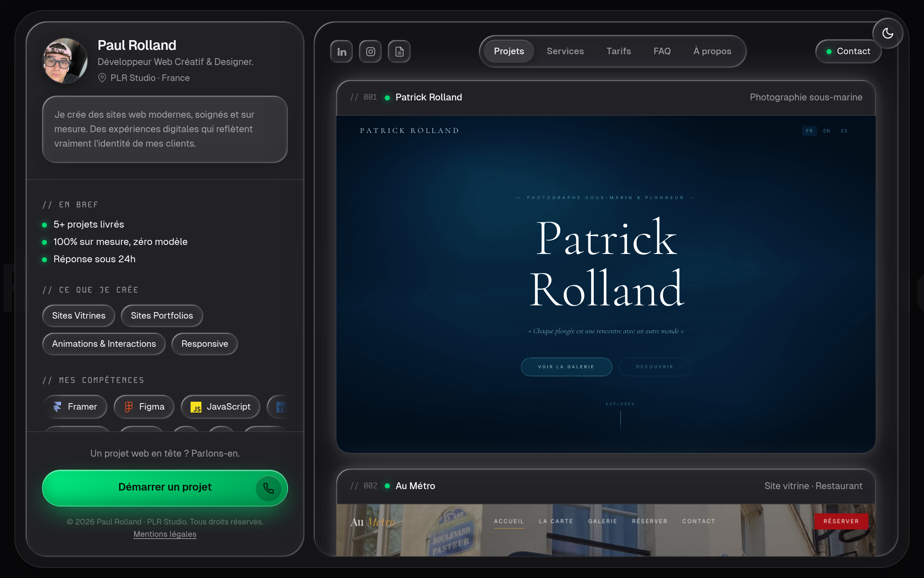Click the JavaScript skill chip label
This screenshot has height=578, width=924.
228,407
